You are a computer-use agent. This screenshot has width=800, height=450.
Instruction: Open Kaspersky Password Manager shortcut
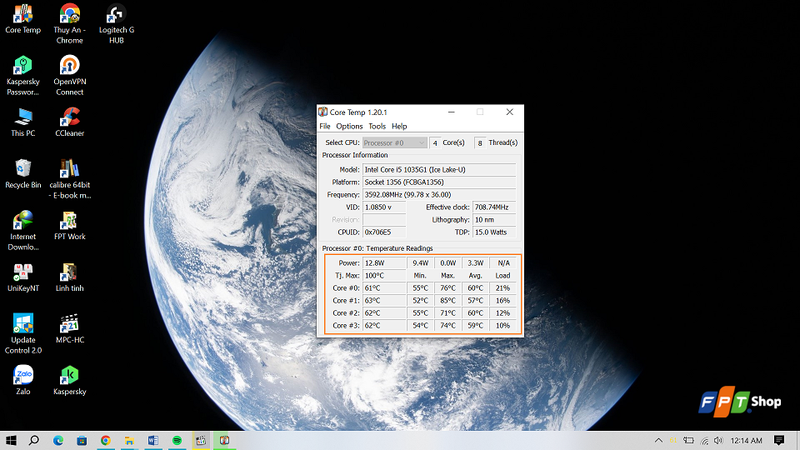23,76
